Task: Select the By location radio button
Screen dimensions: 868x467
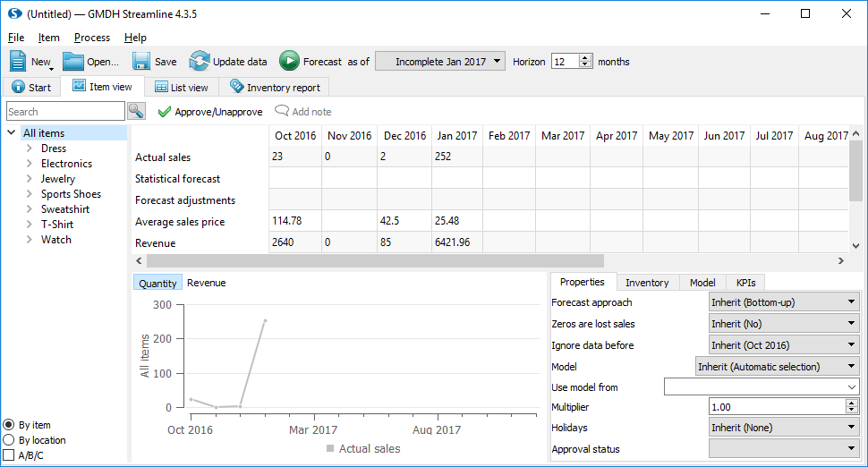Action: (x=9, y=440)
